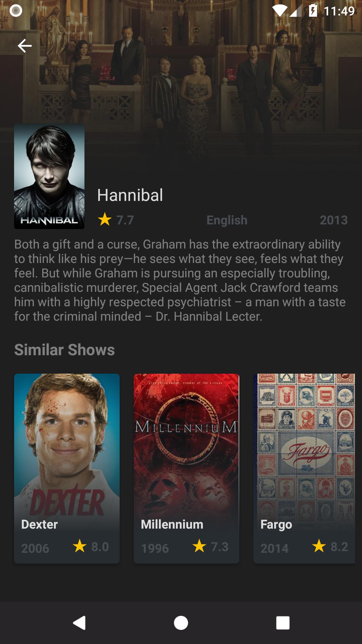
Task: Click the star icon on Fargo card
Action: coord(319,546)
